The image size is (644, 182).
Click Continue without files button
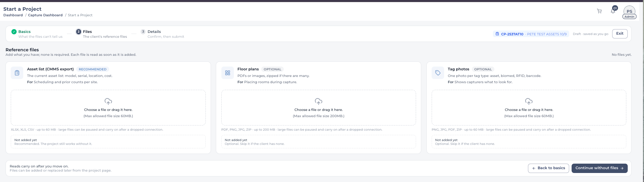coord(599,168)
